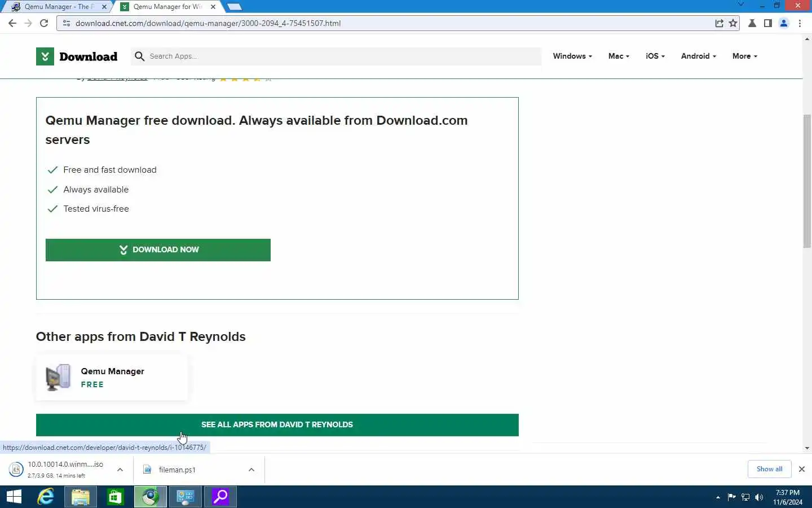Click the David T Reynolds author link

pyautogui.click(x=117, y=78)
